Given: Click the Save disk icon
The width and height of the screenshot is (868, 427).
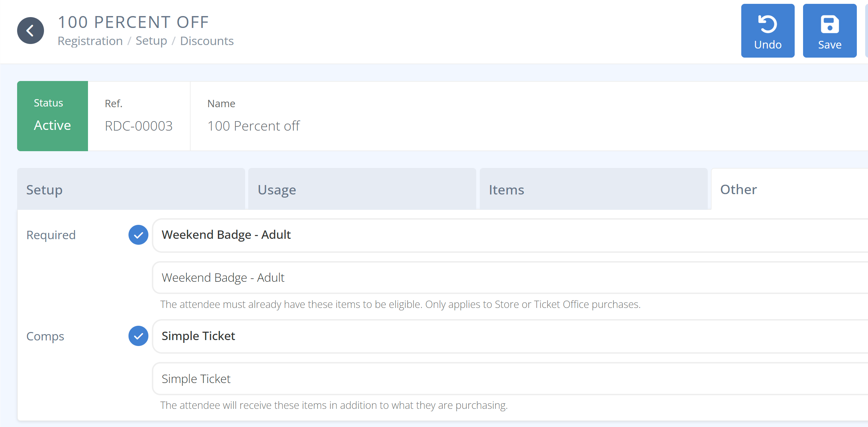Looking at the screenshot, I should (829, 24).
